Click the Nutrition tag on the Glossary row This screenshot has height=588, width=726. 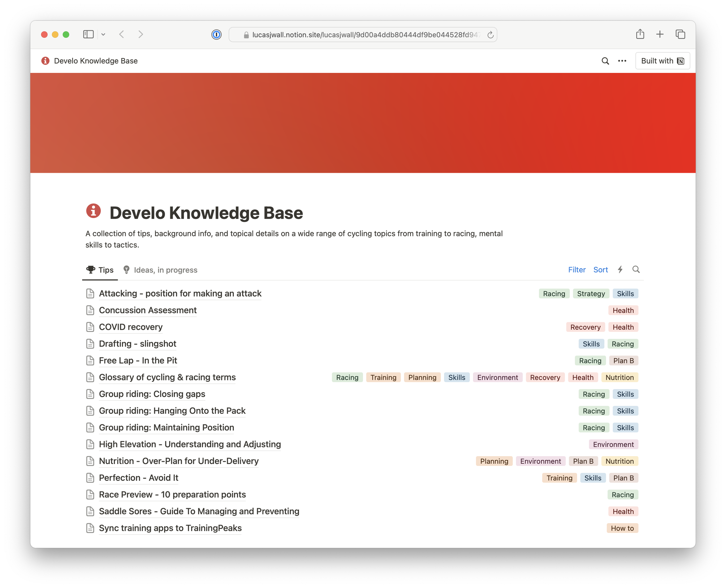[619, 378]
